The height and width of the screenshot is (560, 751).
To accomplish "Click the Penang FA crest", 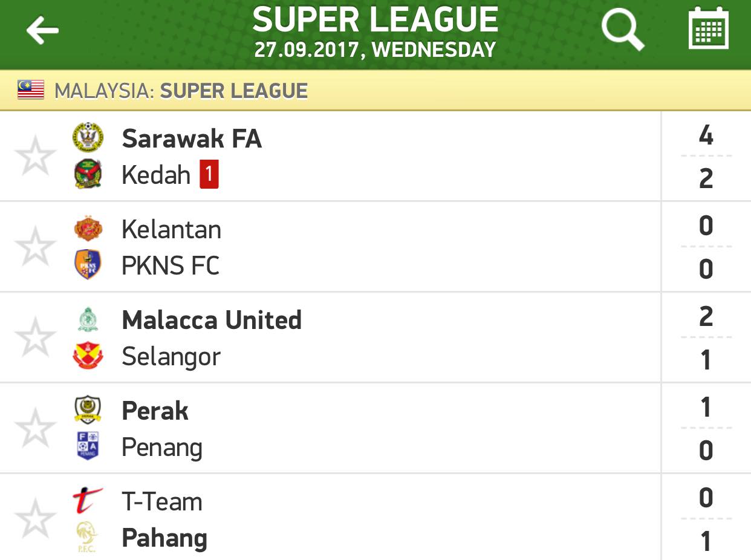I will 88,446.
